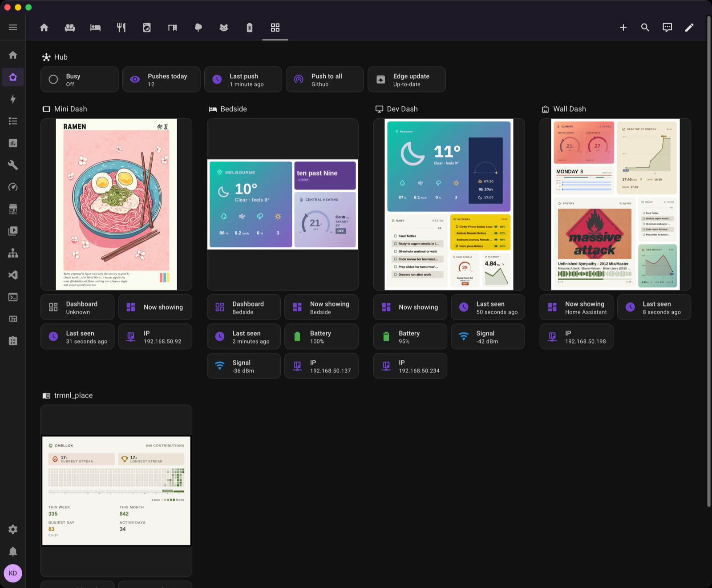Switch to the bedroom bed tab
The width and height of the screenshot is (712, 588).
tap(95, 28)
